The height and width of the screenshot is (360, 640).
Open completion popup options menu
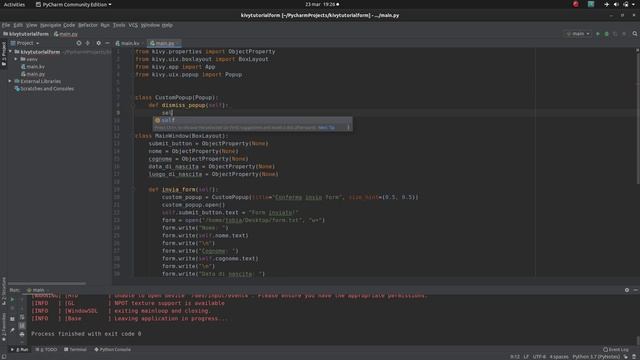click(x=348, y=128)
